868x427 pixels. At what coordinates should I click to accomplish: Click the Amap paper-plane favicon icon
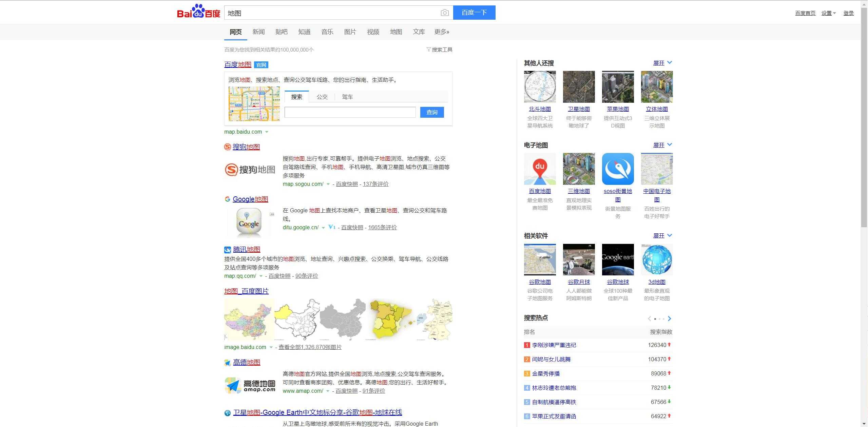tap(227, 363)
